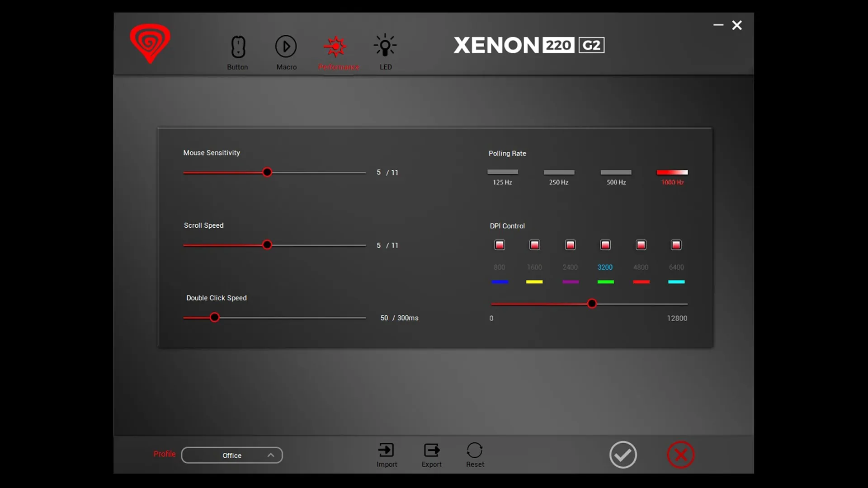
Task: Toggle the 800 DPI level checkbox
Action: tap(500, 245)
